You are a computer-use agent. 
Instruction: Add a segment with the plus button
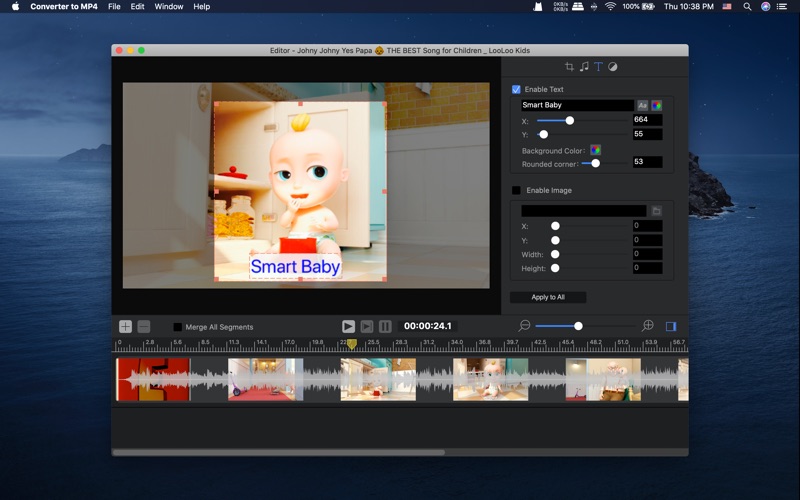click(125, 326)
